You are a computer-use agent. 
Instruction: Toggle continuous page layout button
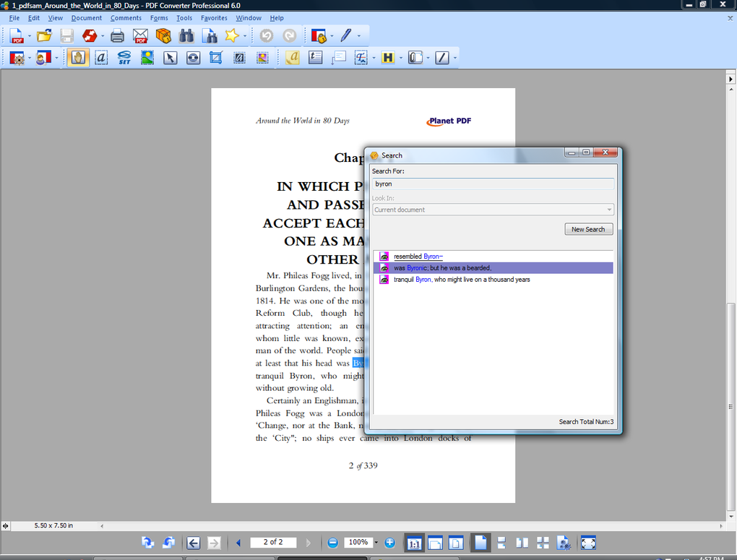pos(501,543)
